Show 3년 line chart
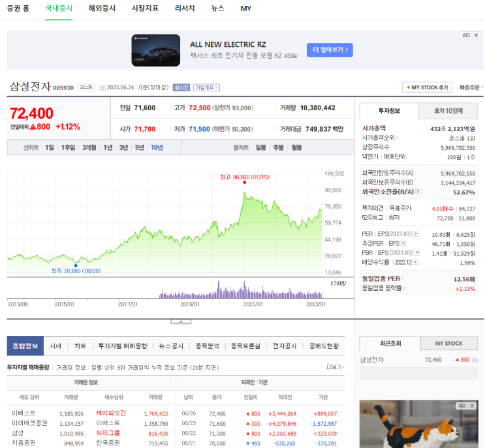 (x=123, y=147)
